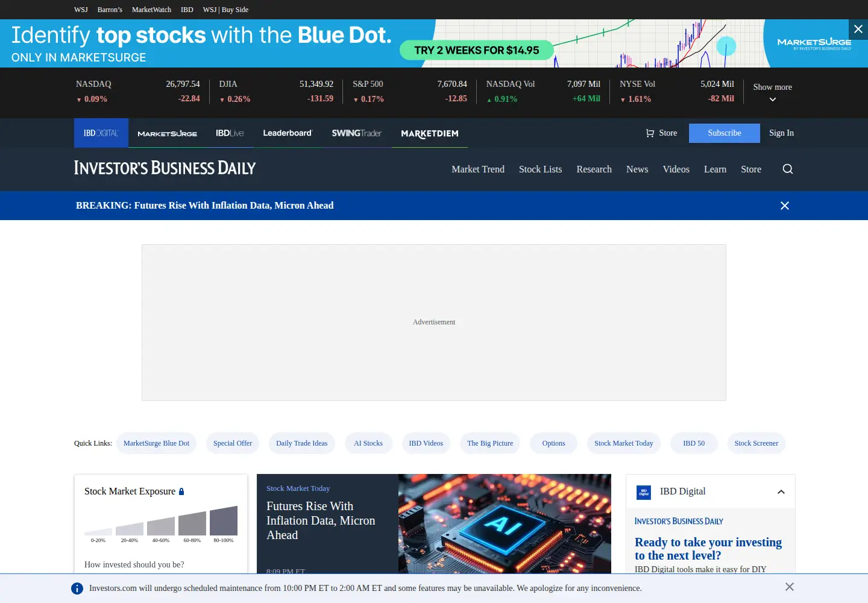This screenshot has height=603, width=868.
Task: Open the MarketSurge product tab
Action: [x=167, y=133]
